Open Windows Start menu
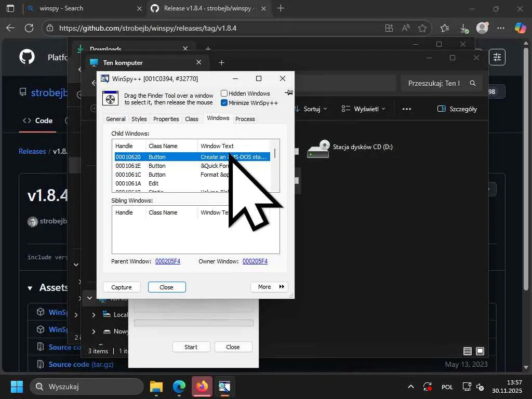The width and height of the screenshot is (532, 399). click(x=17, y=387)
